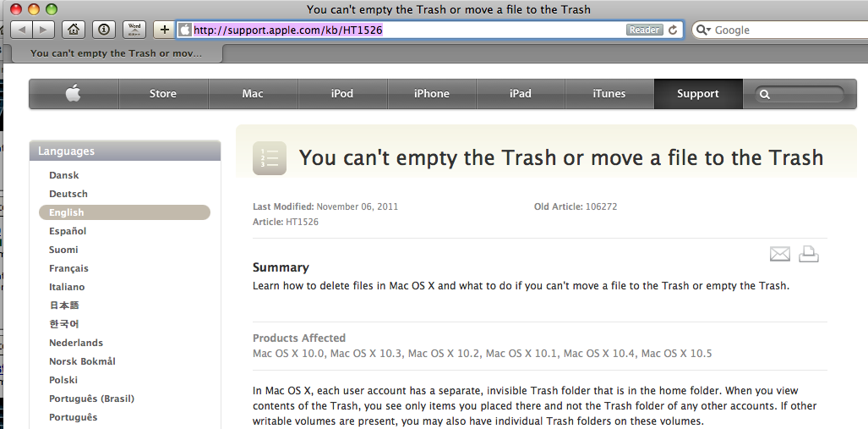
Task: Reload the page with the refresh arrow
Action: (x=673, y=30)
